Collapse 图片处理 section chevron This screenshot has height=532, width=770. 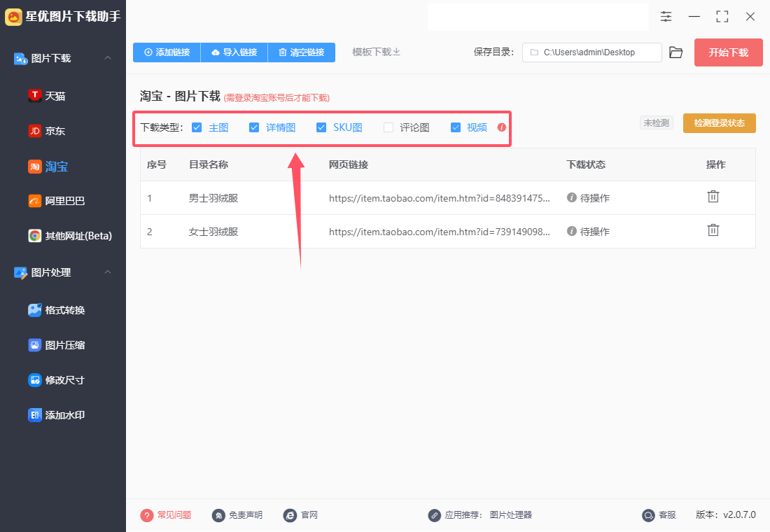(x=108, y=272)
